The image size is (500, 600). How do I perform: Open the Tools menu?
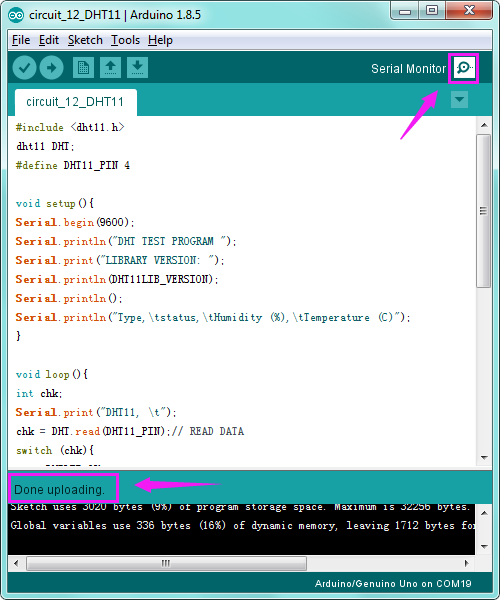(125, 40)
